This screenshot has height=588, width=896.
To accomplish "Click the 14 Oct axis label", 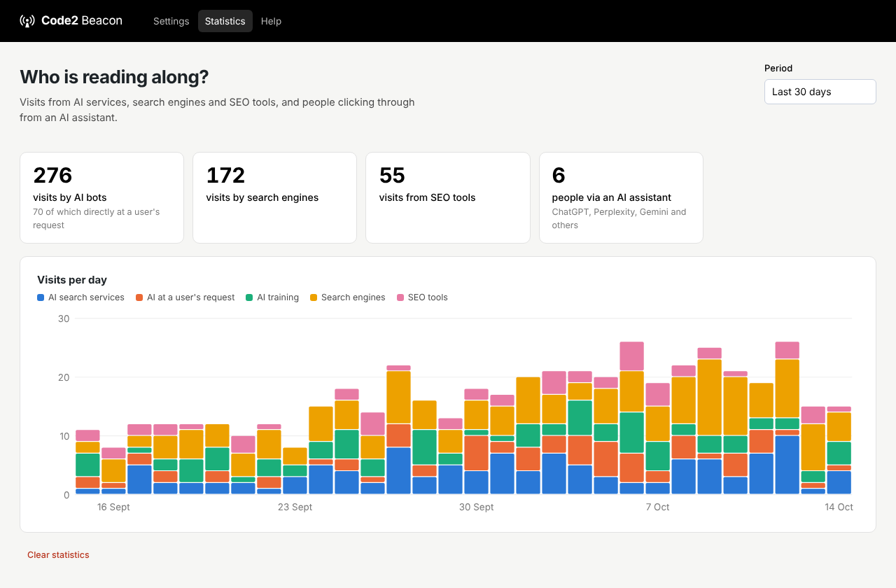I will tap(839, 507).
